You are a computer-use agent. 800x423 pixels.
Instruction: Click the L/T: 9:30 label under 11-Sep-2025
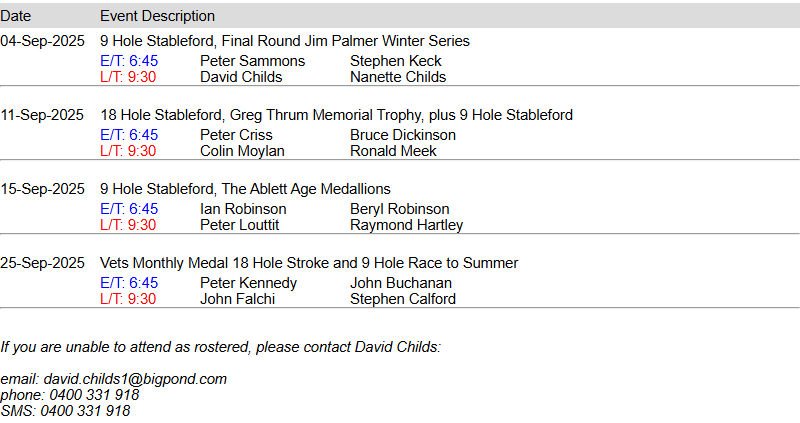[128, 151]
